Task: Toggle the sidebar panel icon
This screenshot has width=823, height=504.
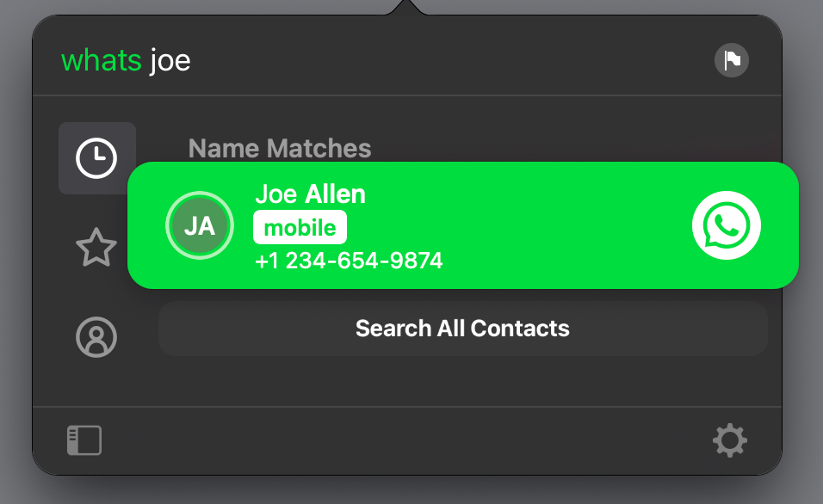Action: pos(84,440)
